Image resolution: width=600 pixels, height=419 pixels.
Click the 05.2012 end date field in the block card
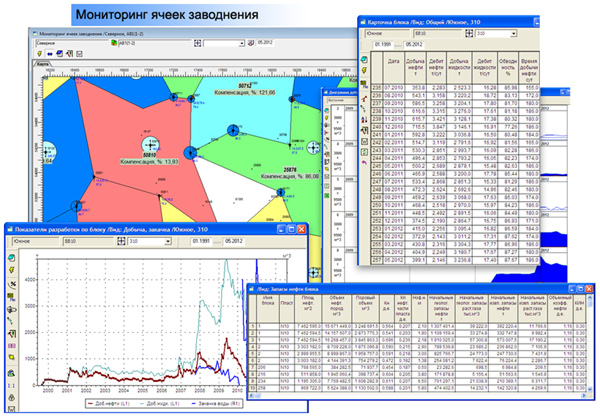[414, 44]
